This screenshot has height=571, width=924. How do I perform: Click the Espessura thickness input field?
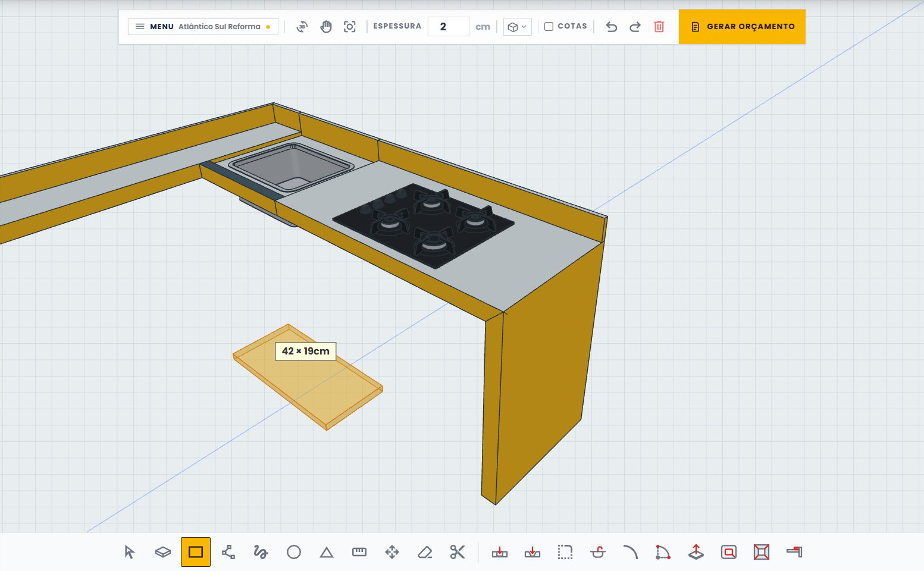coord(449,27)
